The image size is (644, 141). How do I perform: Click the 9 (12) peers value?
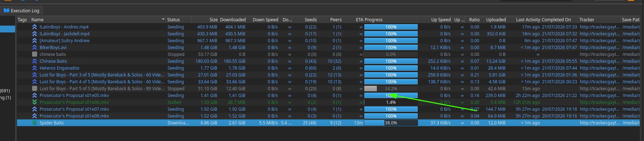coord(336,123)
